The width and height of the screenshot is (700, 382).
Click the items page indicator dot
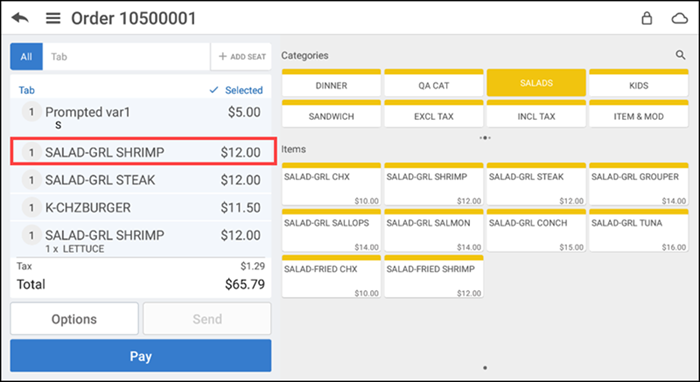[x=485, y=368]
